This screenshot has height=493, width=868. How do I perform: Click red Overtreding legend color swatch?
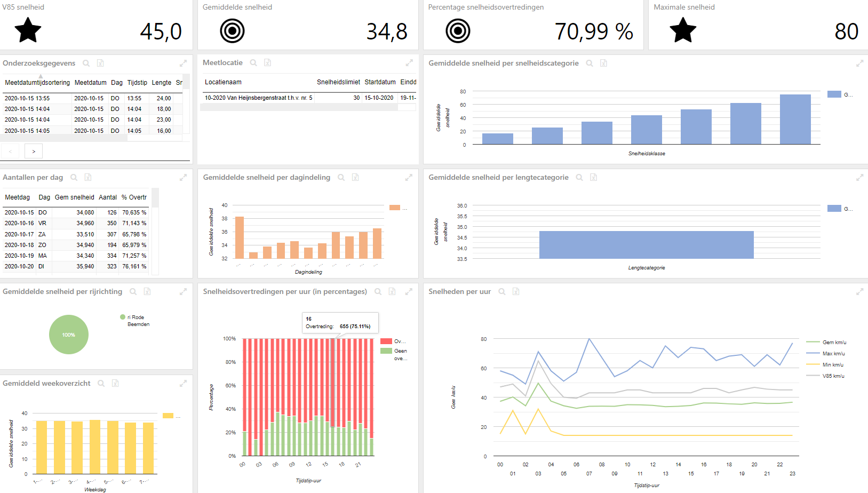click(386, 341)
